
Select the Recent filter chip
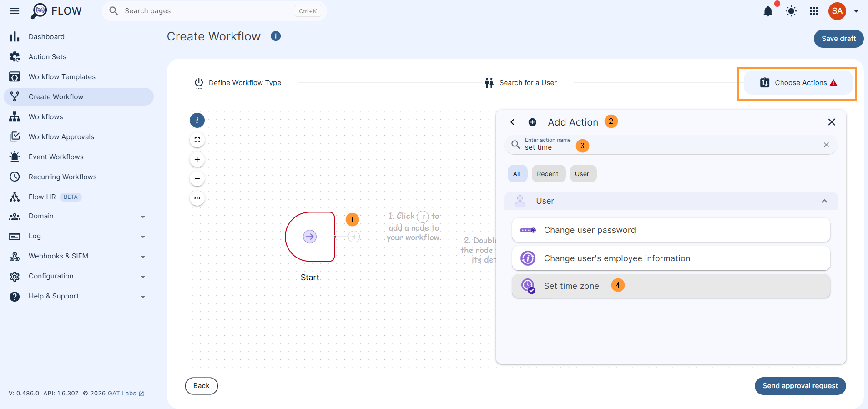(548, 174)
